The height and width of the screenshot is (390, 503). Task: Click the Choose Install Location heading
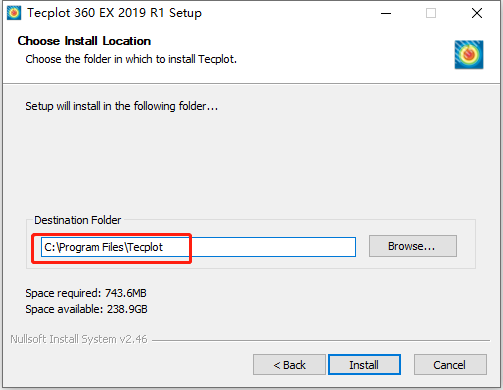tap(84, 41)
